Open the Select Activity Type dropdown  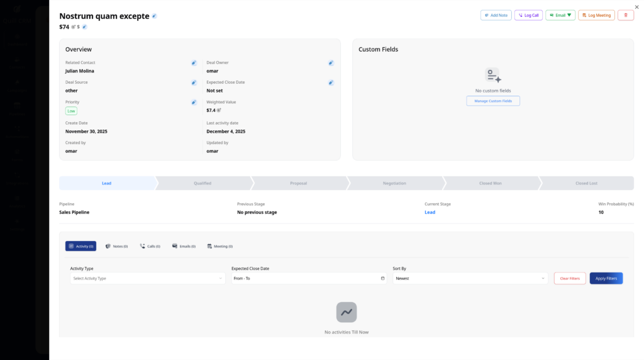147,278
